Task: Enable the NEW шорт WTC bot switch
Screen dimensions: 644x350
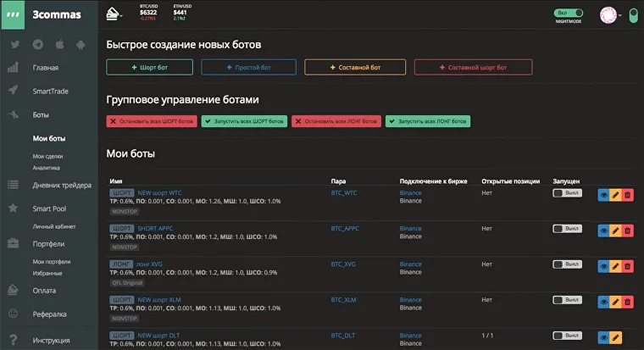Action: pos(567,193)
